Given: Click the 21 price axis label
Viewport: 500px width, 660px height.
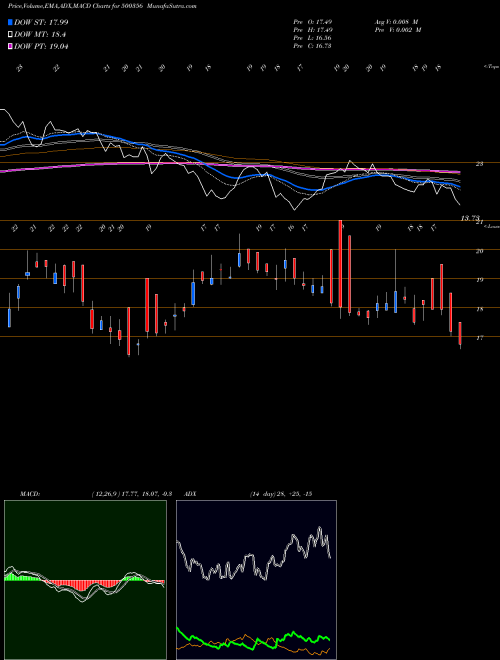Looking at the screenshot, I should coord(479,223).
